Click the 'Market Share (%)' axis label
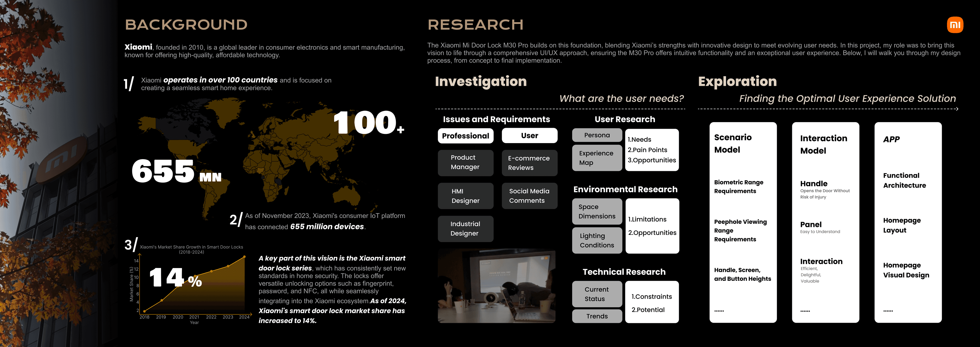 click(131, 284)
